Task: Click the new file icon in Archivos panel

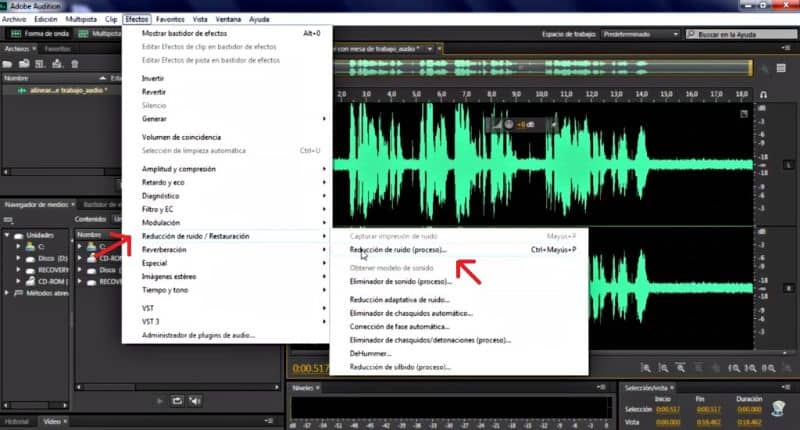Action: pyautogui.click(x=40, y=64)
